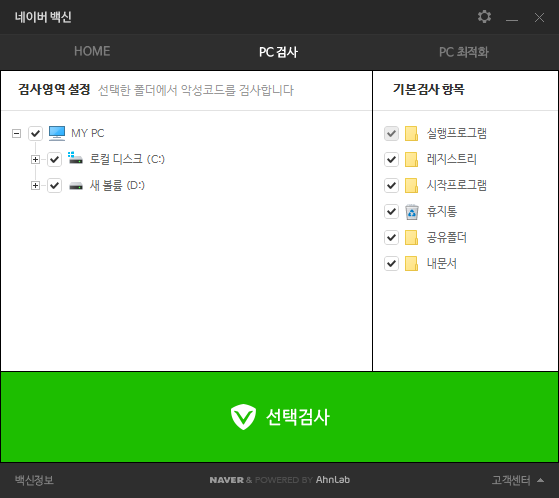Uncheck the 휴지통 checkbox
The height and width of the screenshot is (498, 559).
point(391,211)
